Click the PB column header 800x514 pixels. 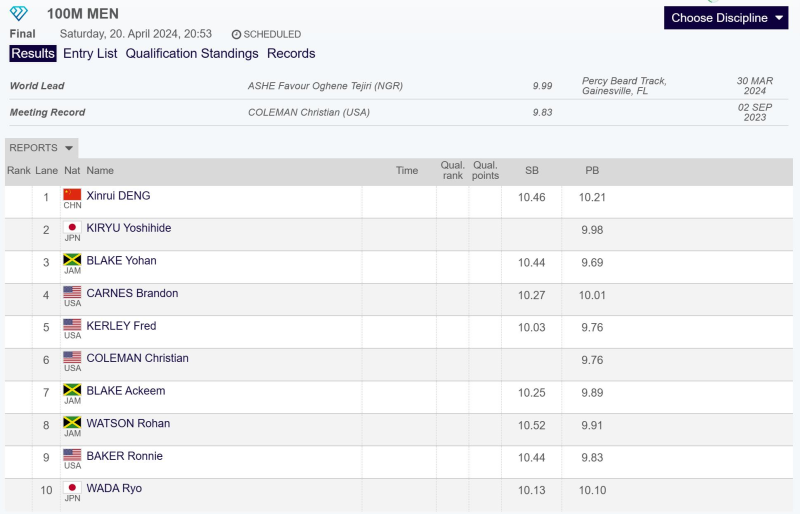point(592,171)
